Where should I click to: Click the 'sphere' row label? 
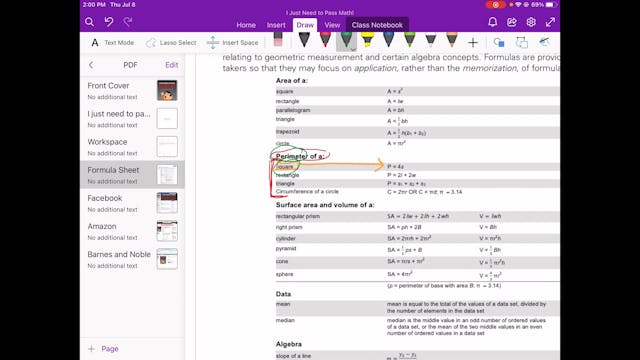coord(284,274)
